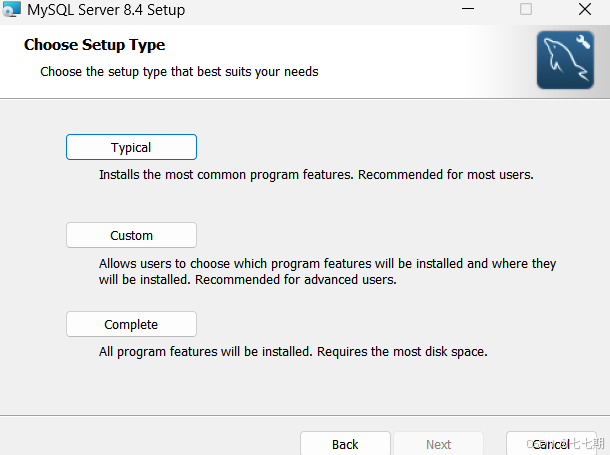Image resolution: width=610 pixels, height=455 pixels.
Task: Click 'Choose the setup type that best suits your needs'
Action: (x=179, y=72)
